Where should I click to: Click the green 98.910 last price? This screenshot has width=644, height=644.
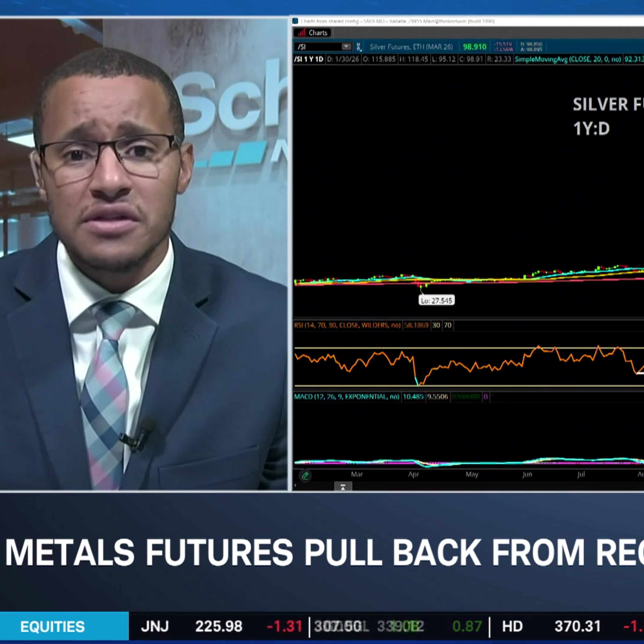tap(474, 47)
